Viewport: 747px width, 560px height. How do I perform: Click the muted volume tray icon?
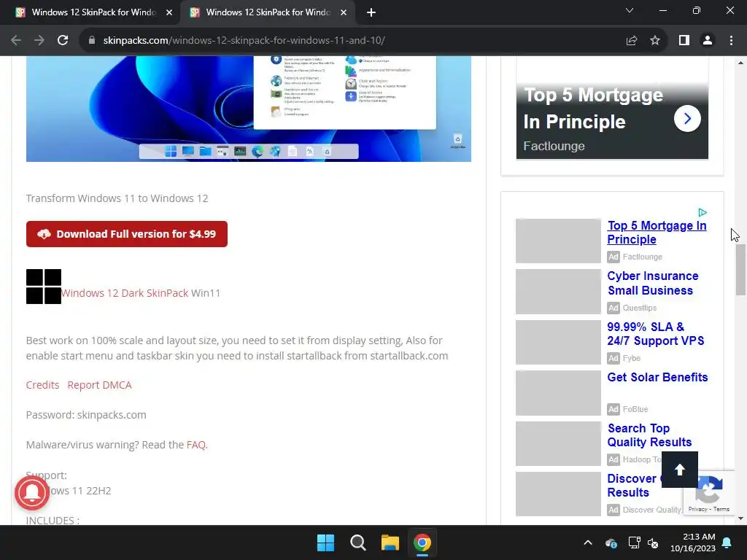[653, 542]
